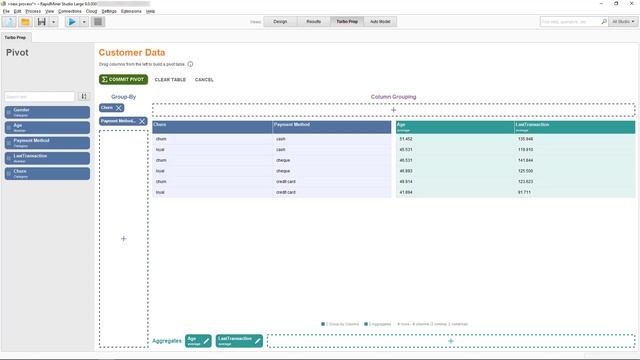Screen dimensions: 640x360
Task: Click the plus in Column Grouping drop zone
Action: [x=393, y=110]
